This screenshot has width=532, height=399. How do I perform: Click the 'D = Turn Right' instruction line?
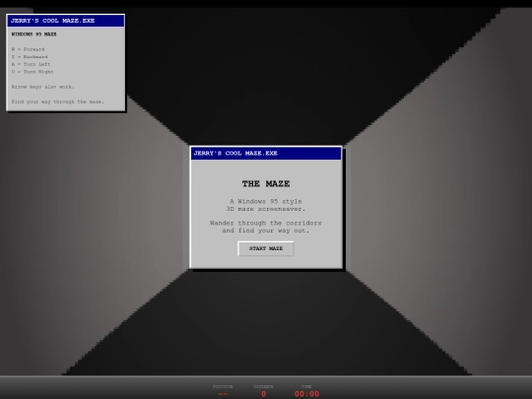(33, 72)
